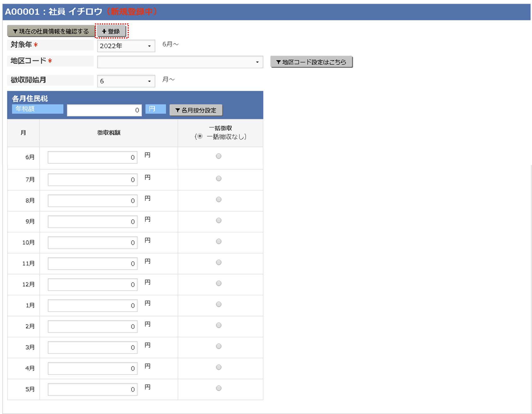Click the 6月 徴収税額 input field
The width and height of the screenshot is (532, 414).
(x=93, y=157)
